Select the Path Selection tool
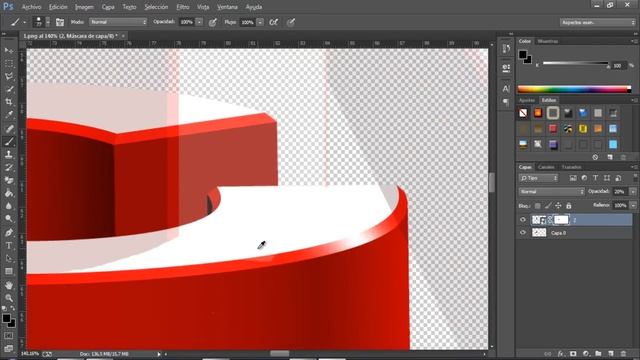Screen dimensions: 640x360 point(9,258)
